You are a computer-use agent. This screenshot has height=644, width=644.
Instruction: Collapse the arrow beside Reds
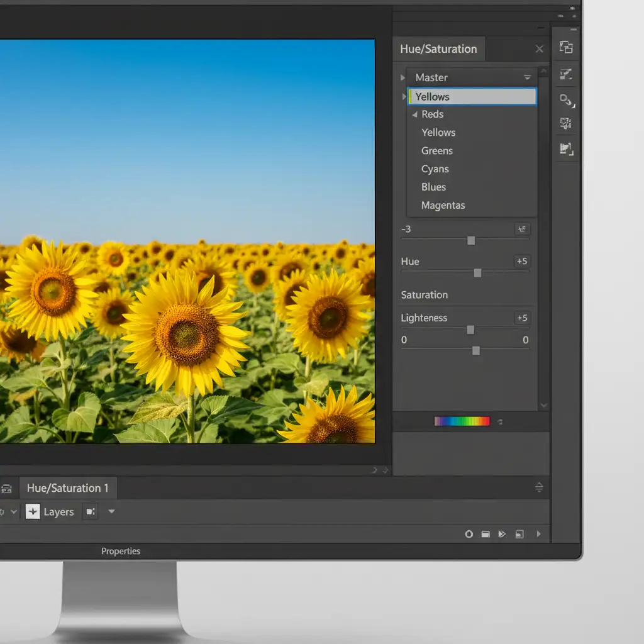414,114
